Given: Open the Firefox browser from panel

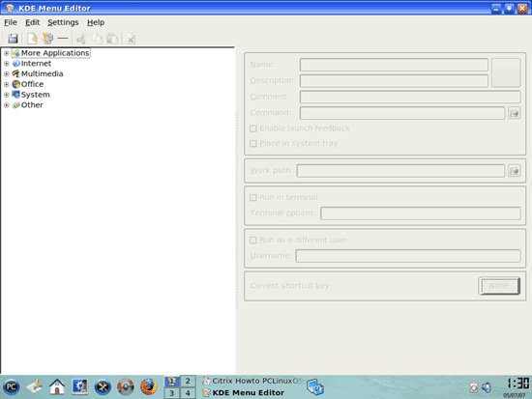Looking at the screenshot, I should pyautogui.click(x=149, y=386).
